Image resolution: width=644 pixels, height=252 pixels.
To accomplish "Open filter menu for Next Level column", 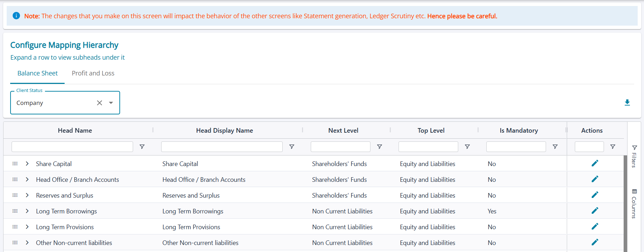I will (x=379, y=147).
